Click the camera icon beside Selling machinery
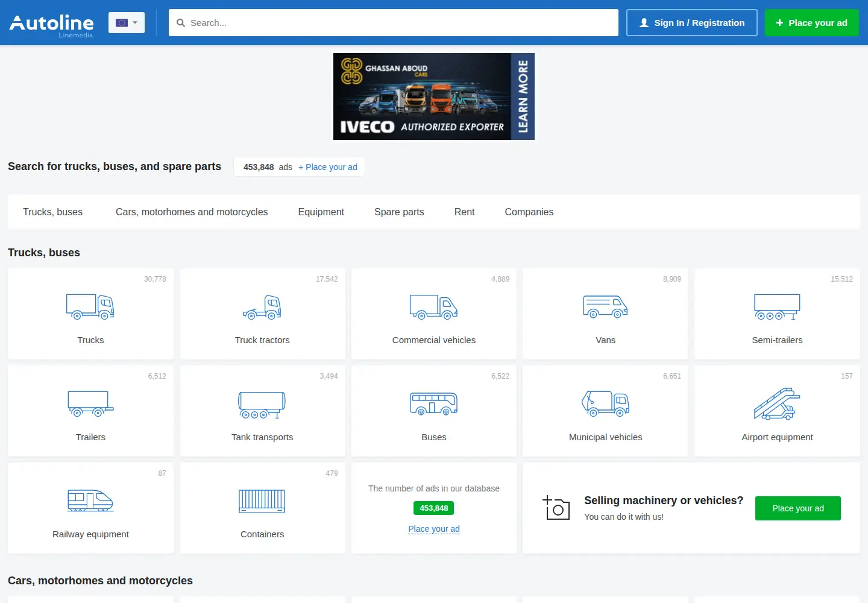This screenshot has height=603, width=868. click(556, 508)
